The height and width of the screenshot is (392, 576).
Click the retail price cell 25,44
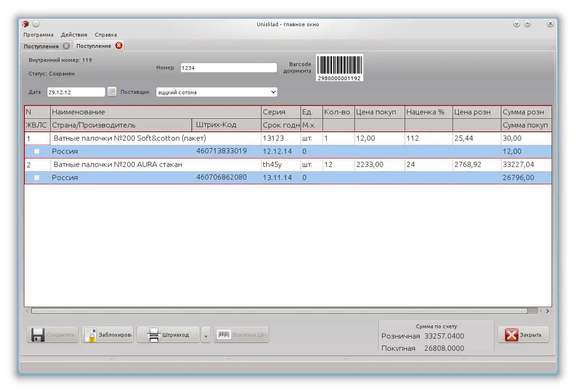click(x=477, y=139)
